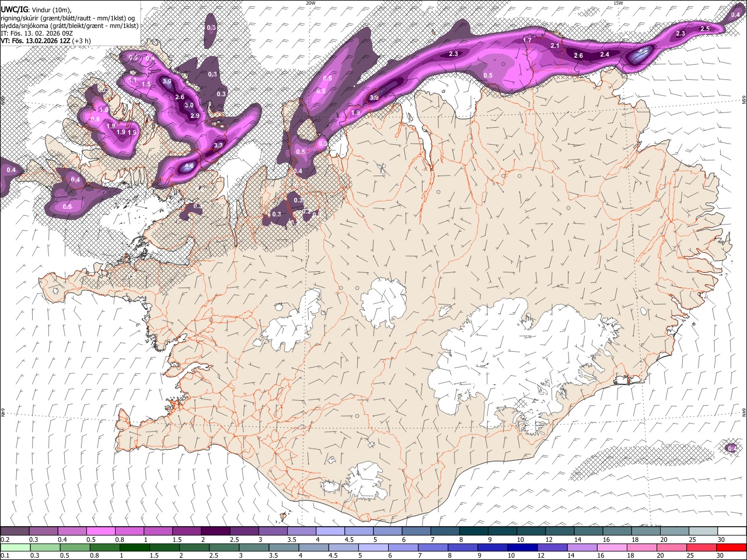This screenshot has width=747, height=560.
Task: Select the 0.2 label in the purple legend
Action: point(5,540)
